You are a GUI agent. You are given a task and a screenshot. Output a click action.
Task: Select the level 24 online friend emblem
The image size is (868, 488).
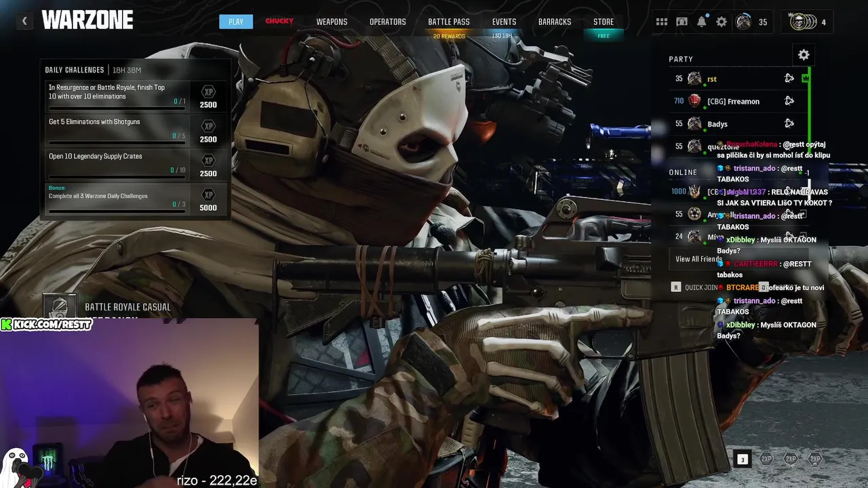[694, 237]
